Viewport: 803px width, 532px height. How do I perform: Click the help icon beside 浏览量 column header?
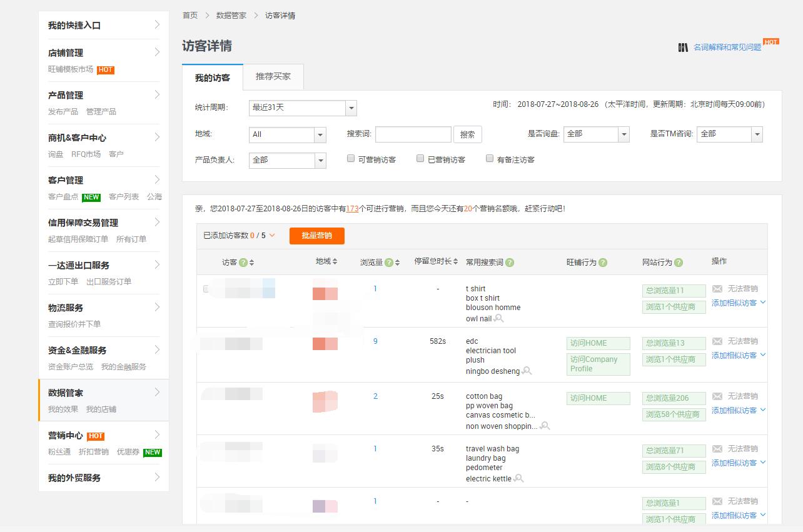(388, 262)
